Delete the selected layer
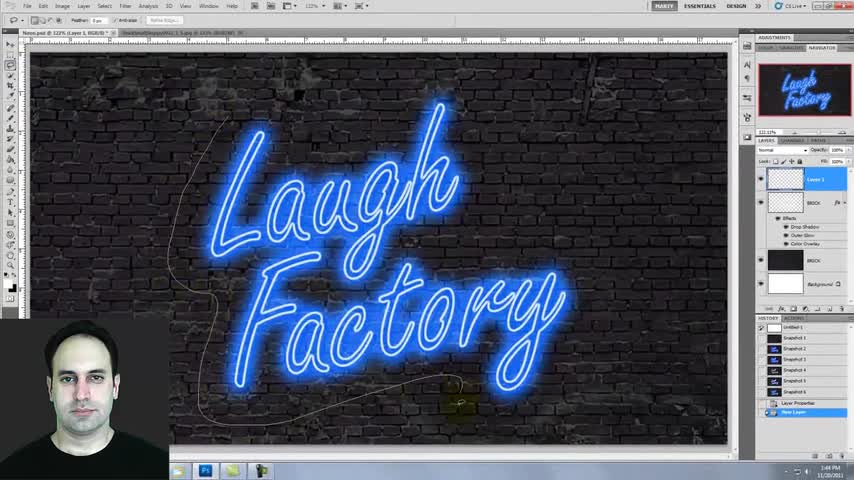Image resolution: width=854 pixels, height=480 pixels. click(x=841, y=309)
